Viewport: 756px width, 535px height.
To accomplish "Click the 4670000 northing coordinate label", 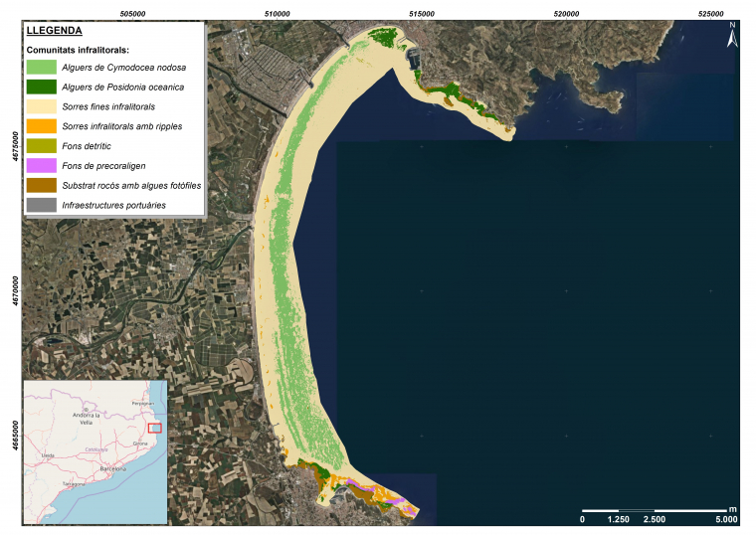I will pos(14,290).
